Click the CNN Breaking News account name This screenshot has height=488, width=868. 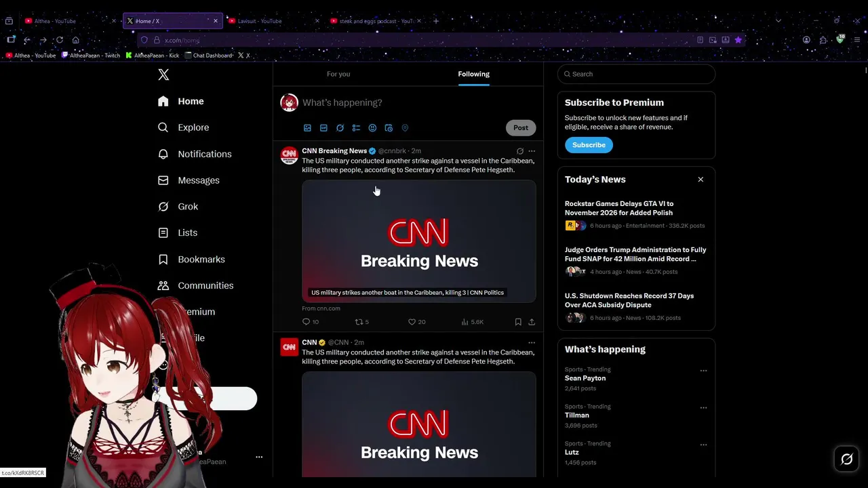(x=334, y=150)
